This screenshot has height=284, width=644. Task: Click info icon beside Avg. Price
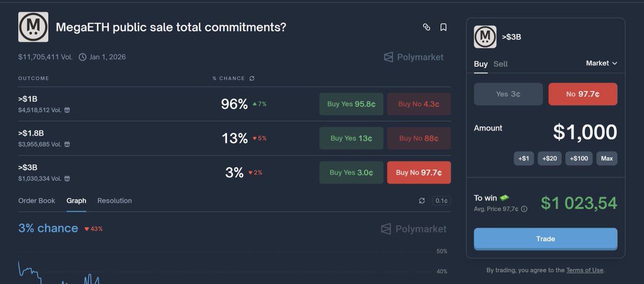[x=524, y=209]
